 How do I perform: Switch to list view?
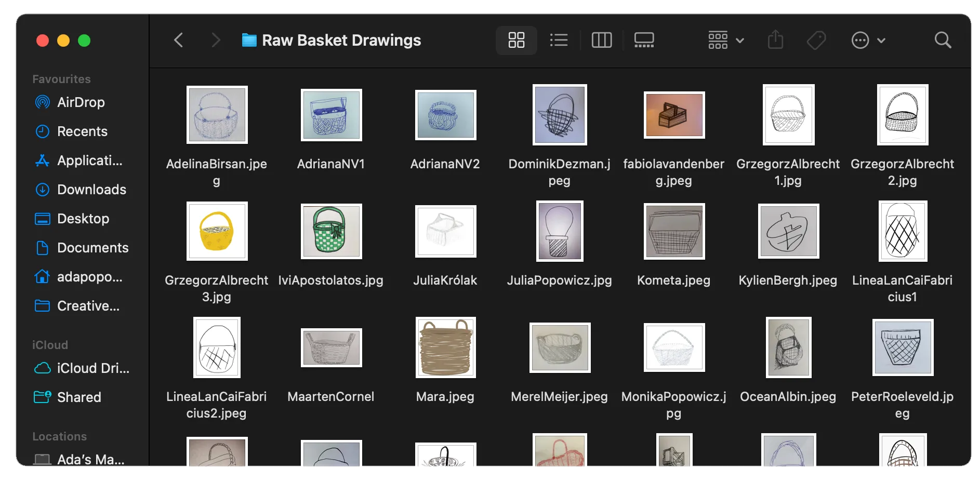[x=559, y=40]
